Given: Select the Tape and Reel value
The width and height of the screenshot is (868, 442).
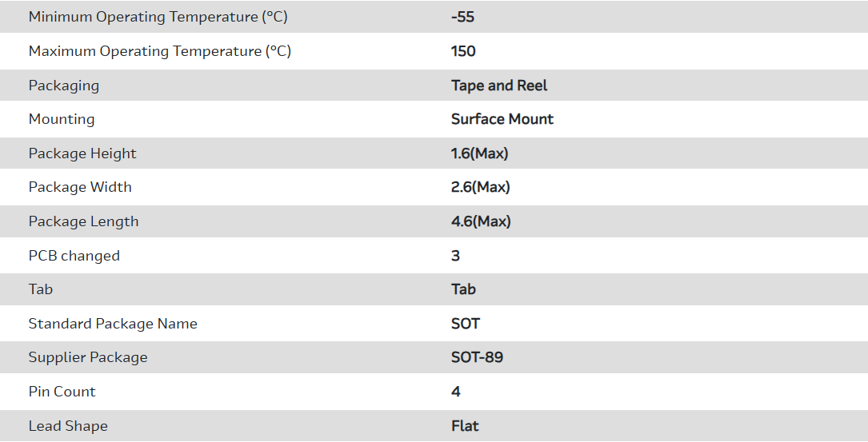Looking at the screenshot, I should (x=499, y=86).
